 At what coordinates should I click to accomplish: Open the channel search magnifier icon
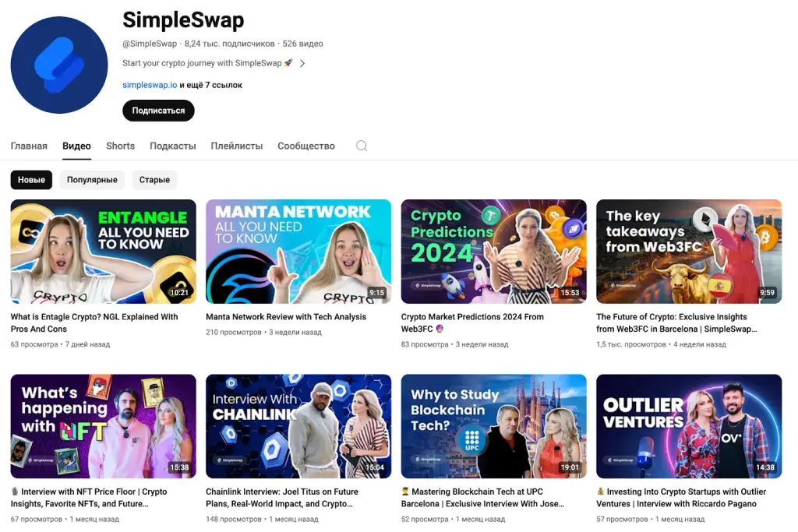point(362,146)
